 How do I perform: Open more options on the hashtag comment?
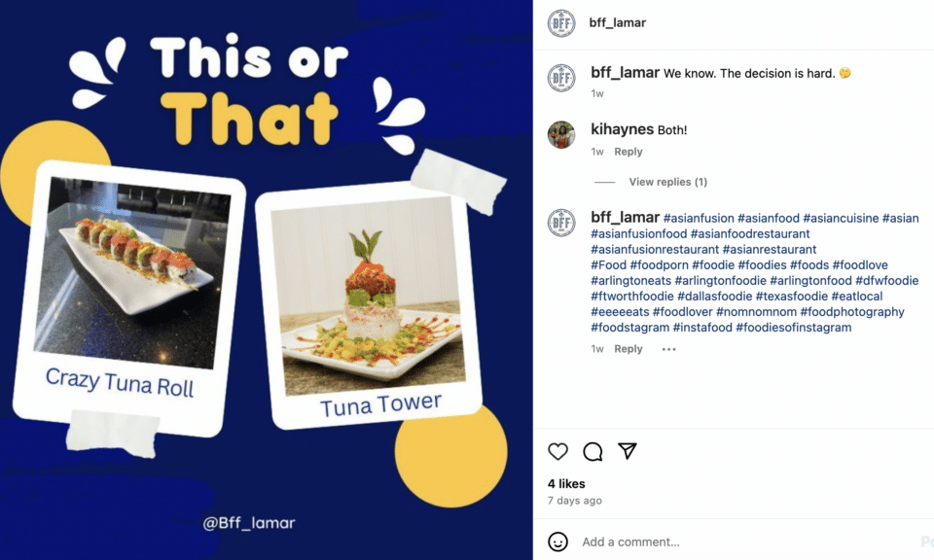[669, 349]
